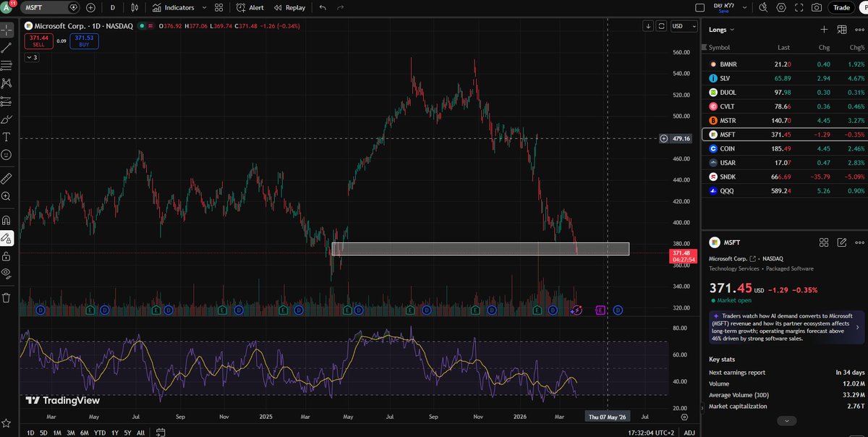Toggle lock all drawings
868x437 pixels.
7,255
